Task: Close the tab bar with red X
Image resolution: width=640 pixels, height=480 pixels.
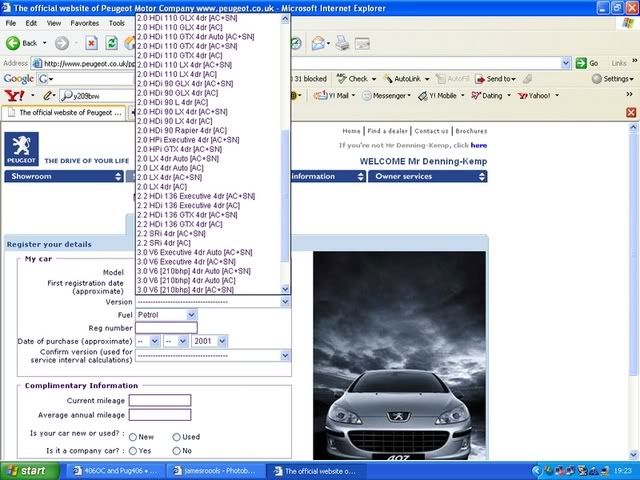Action: [x=631, y=112]
